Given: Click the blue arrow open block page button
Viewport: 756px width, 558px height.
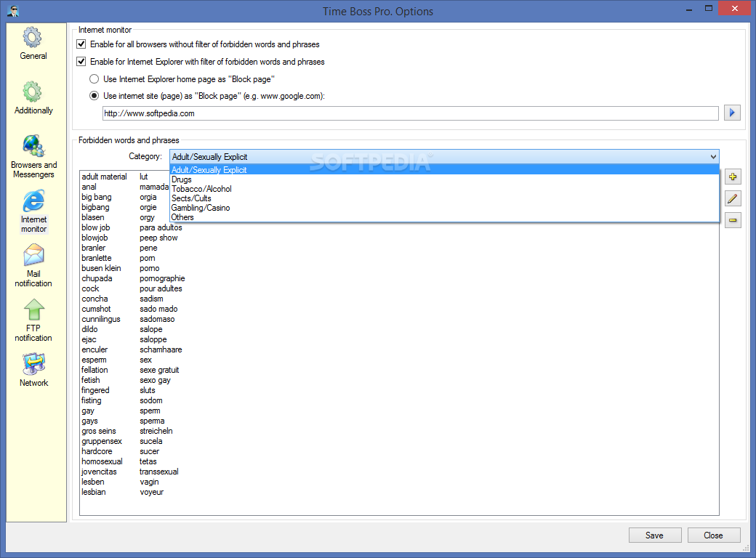Looking at the screenshot, I should 732,113.
